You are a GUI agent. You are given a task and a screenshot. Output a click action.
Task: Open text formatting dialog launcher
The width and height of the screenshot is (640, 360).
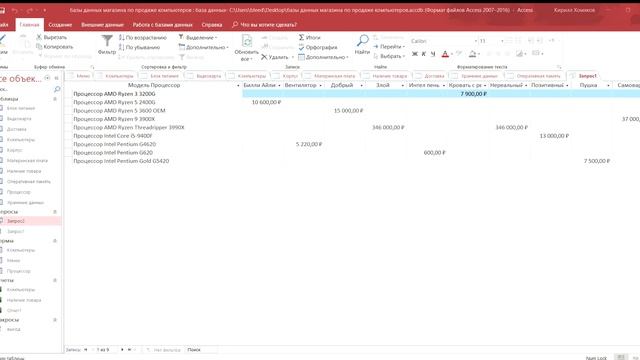[x=559, y=67]
